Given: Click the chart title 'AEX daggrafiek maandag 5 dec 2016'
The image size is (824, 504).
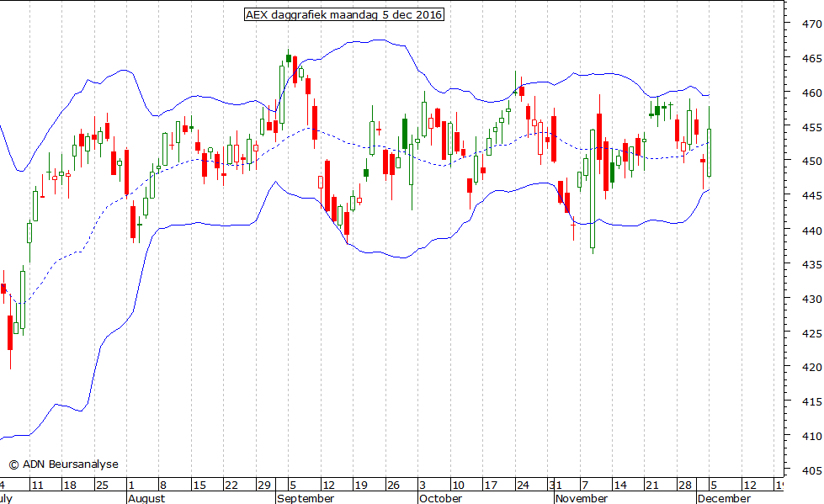Looking at the screenshot, I should click(344, 14).
